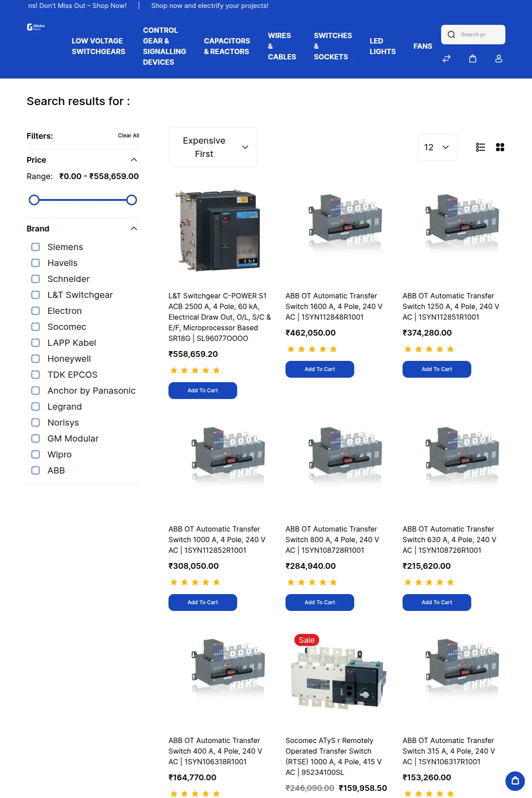Collapse the Brand filter section
The image size is (532, 798).
tap(134, 228)
